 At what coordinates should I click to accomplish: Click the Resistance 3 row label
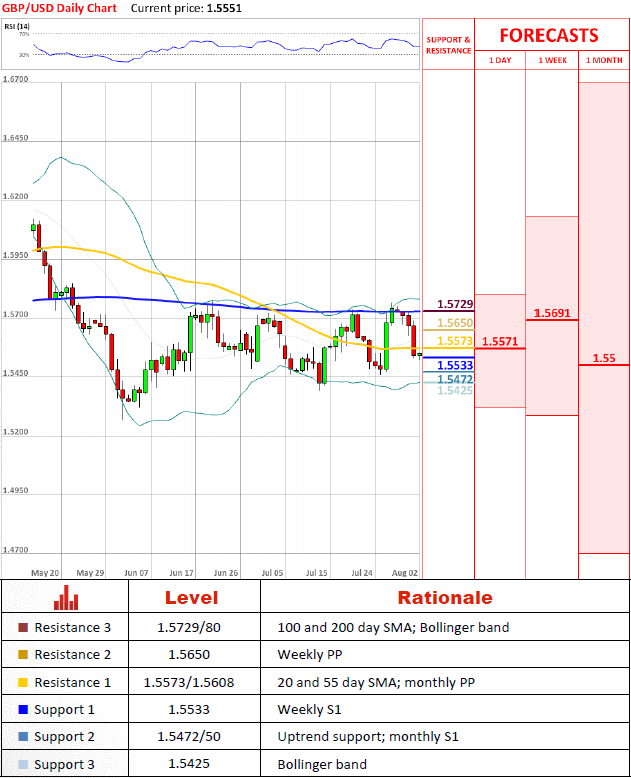tap(72, 628)
